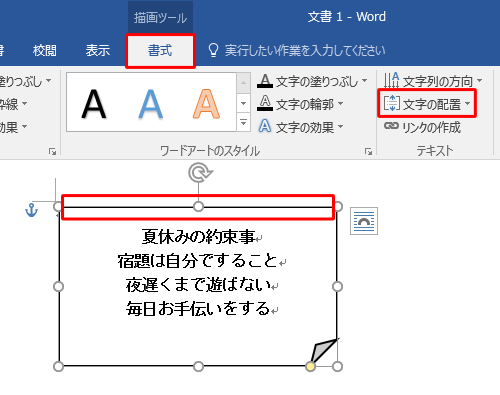Switch to the 校閲 tab

tap(45, 51)
